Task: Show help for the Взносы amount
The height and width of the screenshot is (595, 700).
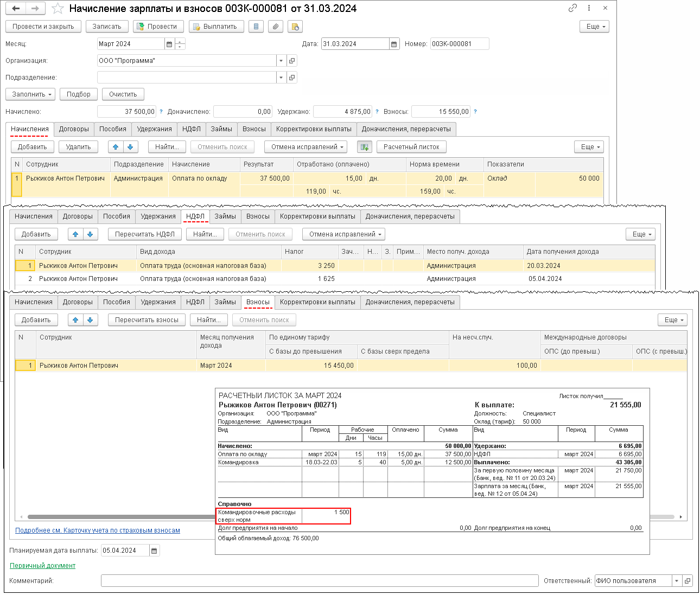Action: 475,112
